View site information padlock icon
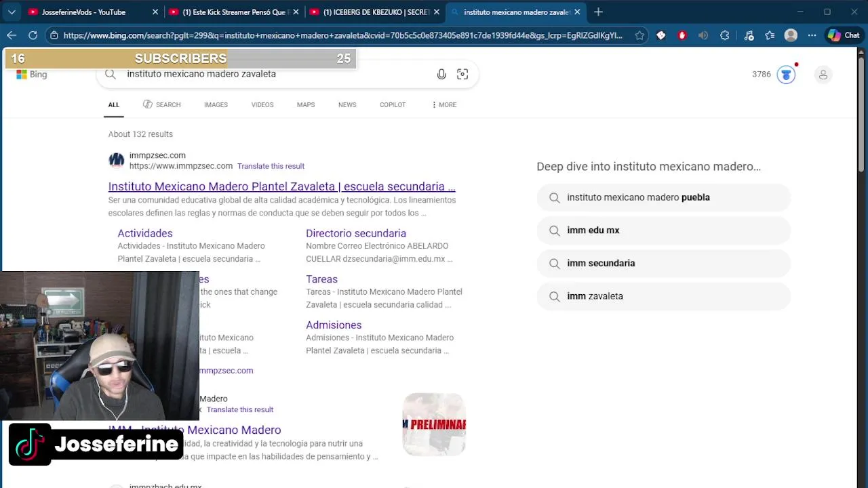868x488 pixels. tap(54, 35)
